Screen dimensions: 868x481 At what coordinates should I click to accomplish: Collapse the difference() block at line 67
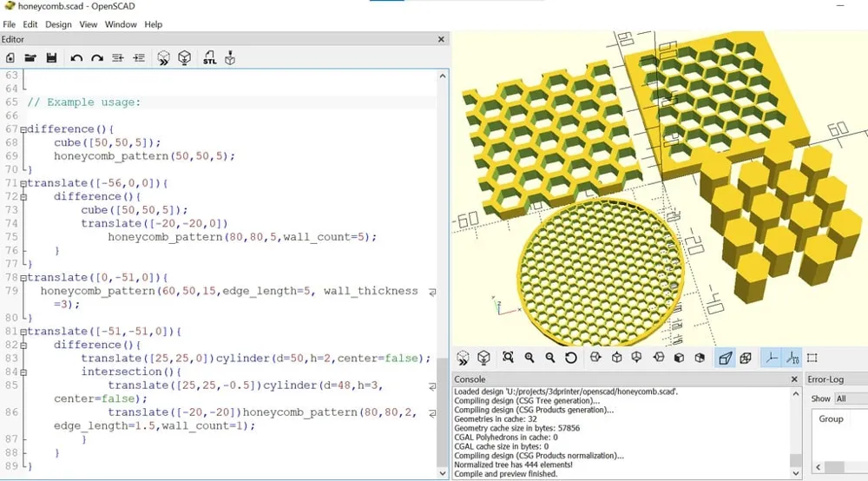pyautogui.click(x=23, y=129)
